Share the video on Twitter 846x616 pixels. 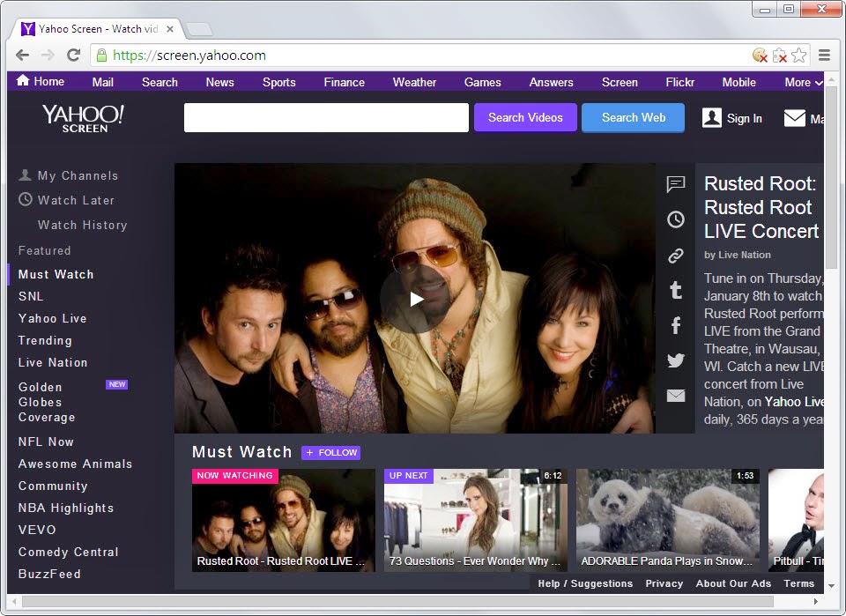pos(676,360)
